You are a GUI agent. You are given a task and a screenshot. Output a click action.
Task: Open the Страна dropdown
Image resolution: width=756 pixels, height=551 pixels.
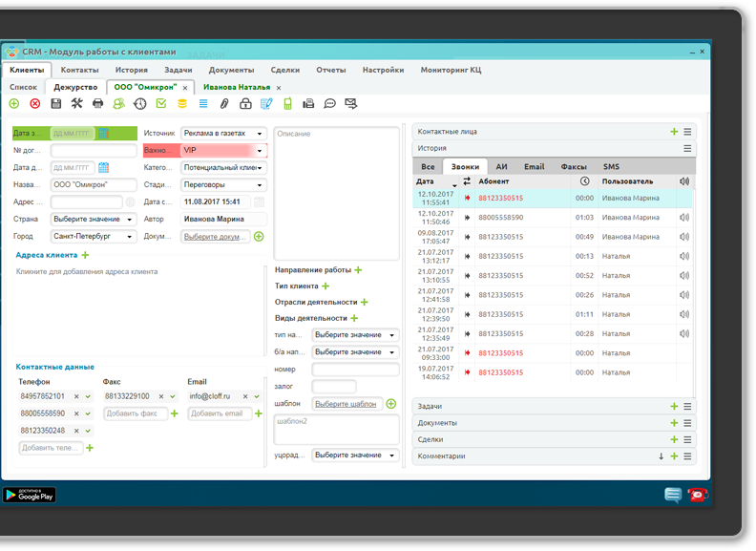click(x=94, y=219)
